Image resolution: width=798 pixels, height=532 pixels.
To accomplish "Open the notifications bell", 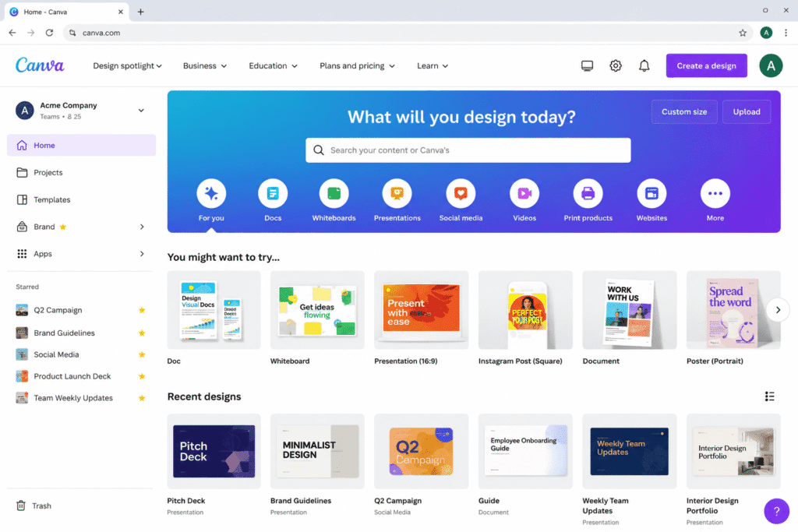I will [644, 65].
